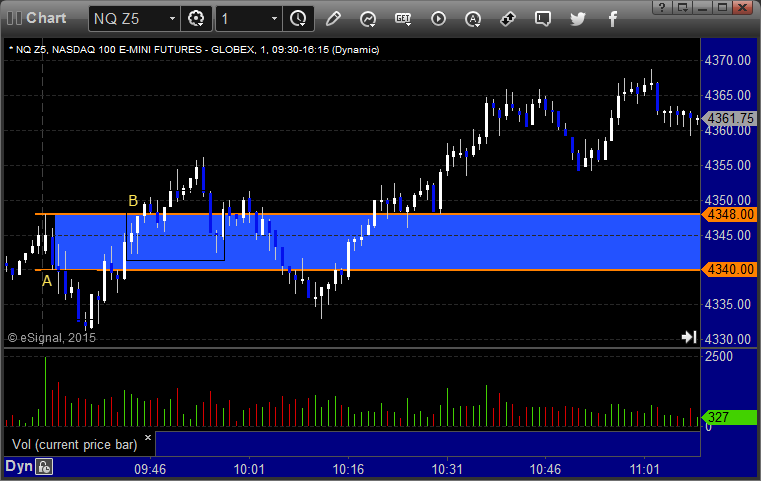Viewport: 761px width, 481px height.
Task: Close the chart window
Action: pos(743,7)
